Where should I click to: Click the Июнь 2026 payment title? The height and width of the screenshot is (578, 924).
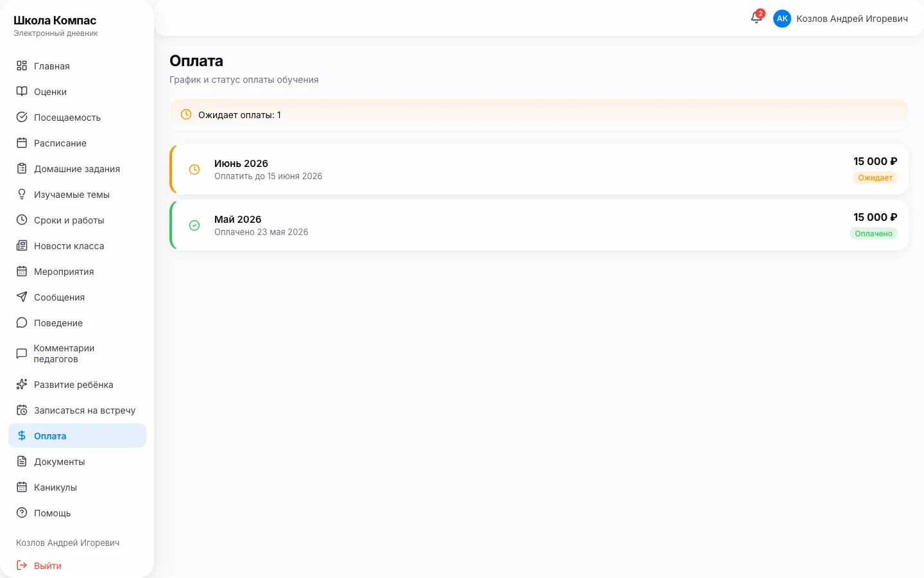pos(241,163)
